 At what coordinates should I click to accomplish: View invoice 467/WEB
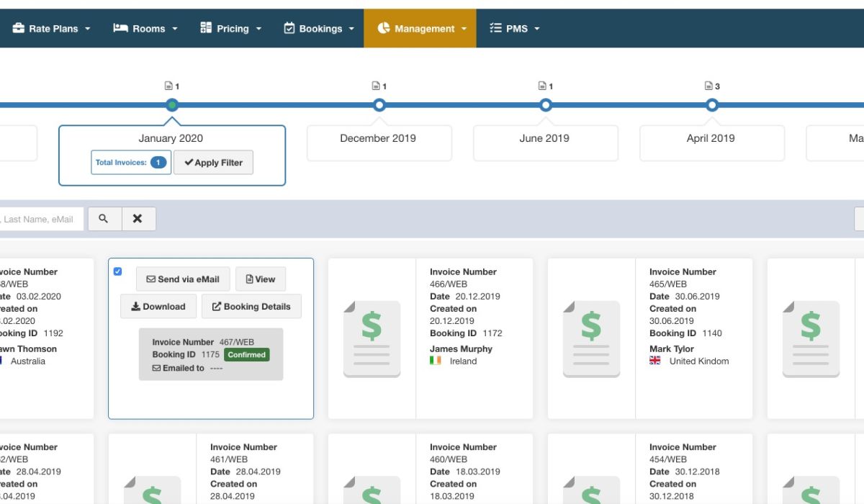point(261,279)
